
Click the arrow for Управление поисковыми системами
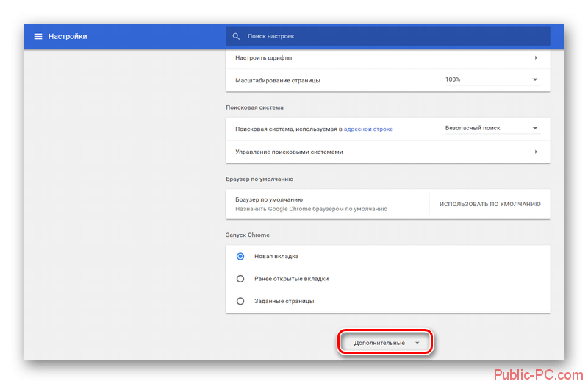point(536,152)
